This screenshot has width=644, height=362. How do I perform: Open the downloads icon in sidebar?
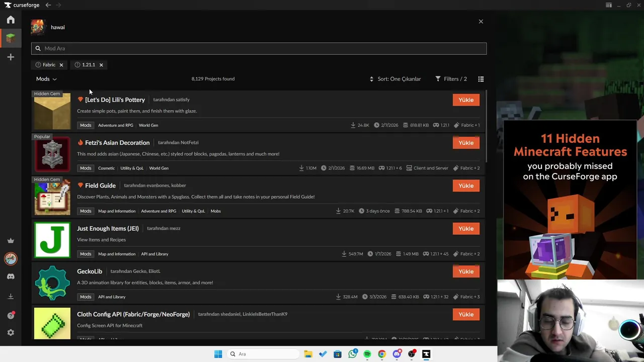tap(11, 296)
